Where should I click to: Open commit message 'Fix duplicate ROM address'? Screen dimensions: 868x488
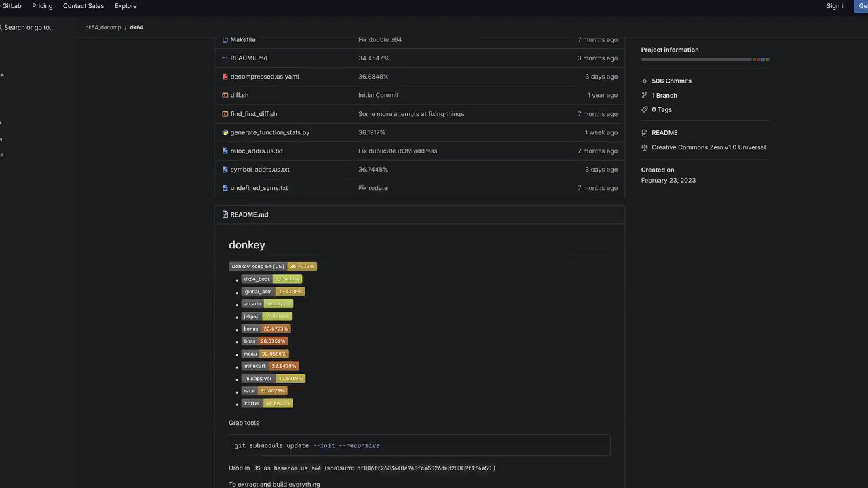[x=398, y=151]
